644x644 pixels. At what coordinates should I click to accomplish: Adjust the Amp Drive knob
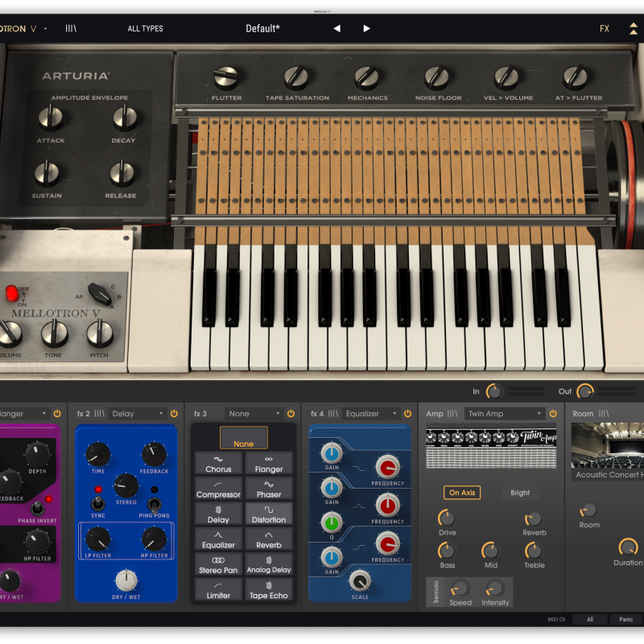(447, 518)
